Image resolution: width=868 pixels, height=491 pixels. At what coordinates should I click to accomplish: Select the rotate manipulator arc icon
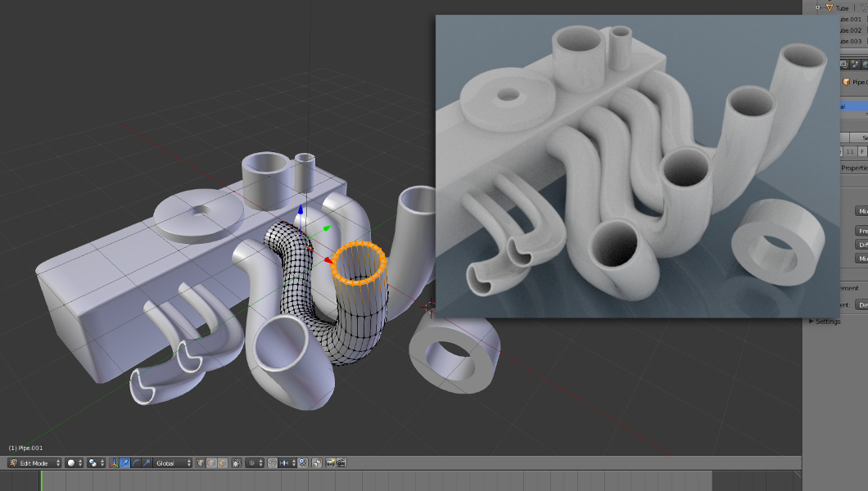(x=135, y=463)
